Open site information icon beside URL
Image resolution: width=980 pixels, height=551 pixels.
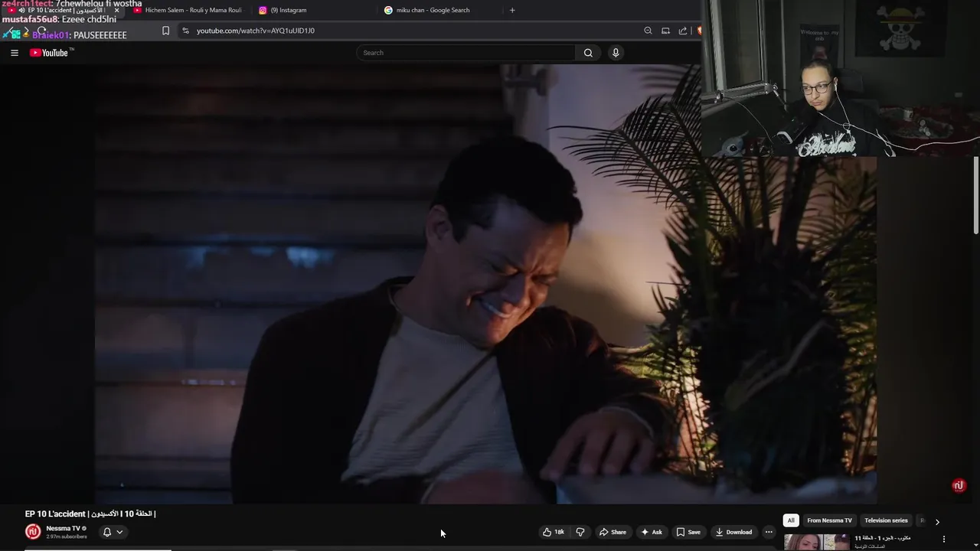pyautogui.click(x=185, y=31)
